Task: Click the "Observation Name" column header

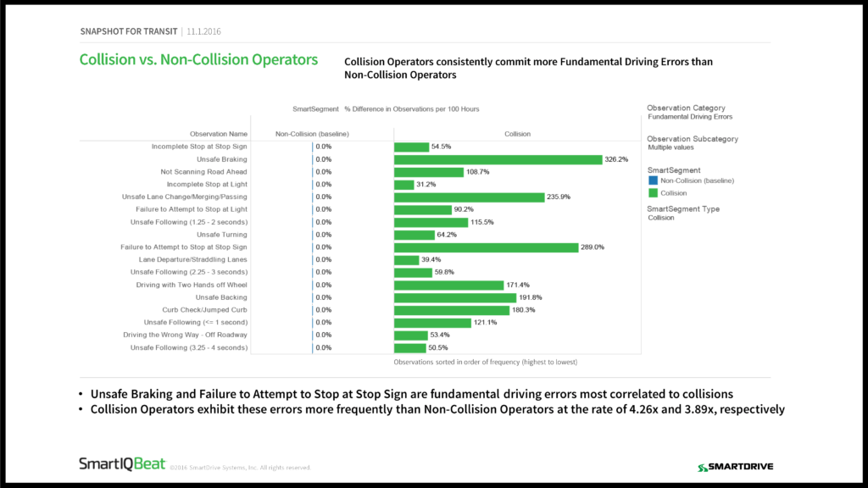Action: [219, 134]
